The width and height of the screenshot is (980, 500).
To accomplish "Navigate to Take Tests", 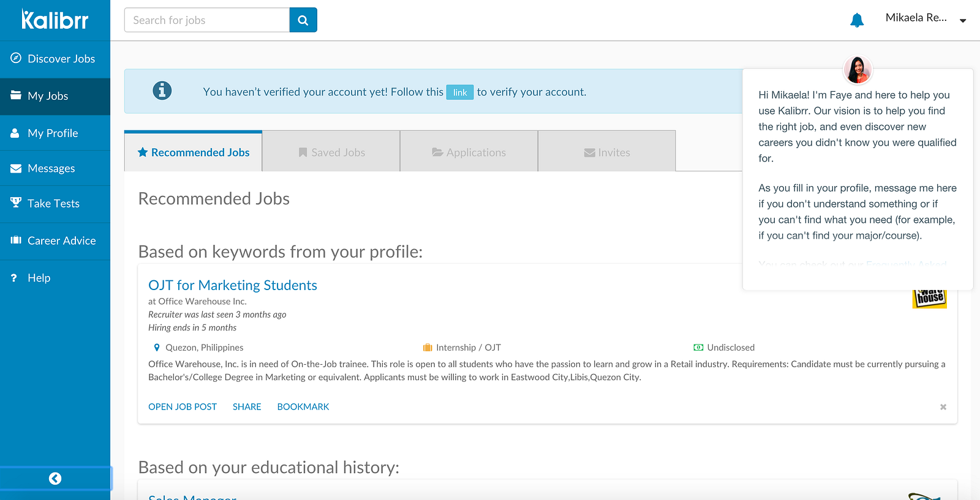I will 53,204.
